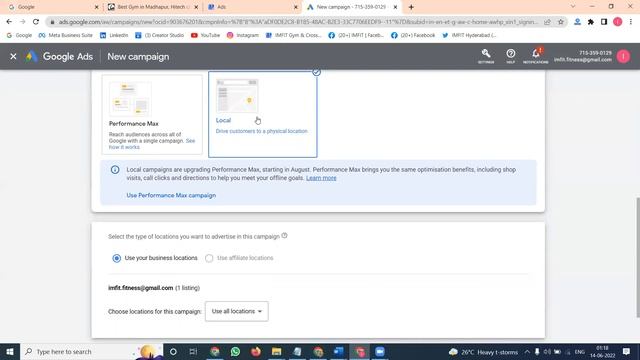640x360 pixels.
Task: Select the Local campaign type card
Action: (x=262, y=114)
